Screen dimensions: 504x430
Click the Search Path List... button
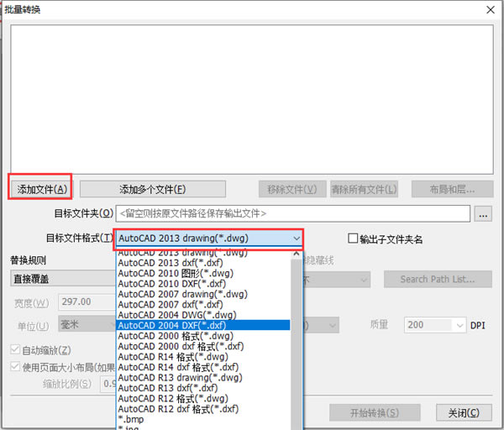pos(438,279)
